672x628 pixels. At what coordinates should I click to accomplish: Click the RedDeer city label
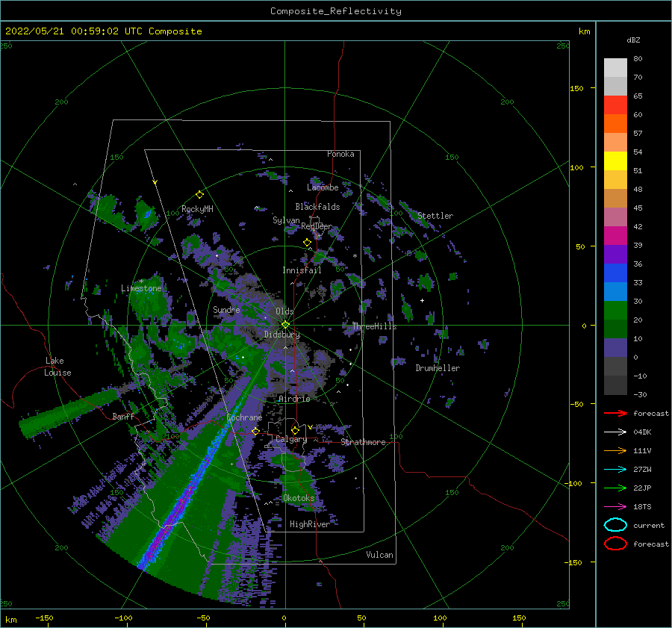(x=317, y=226)
